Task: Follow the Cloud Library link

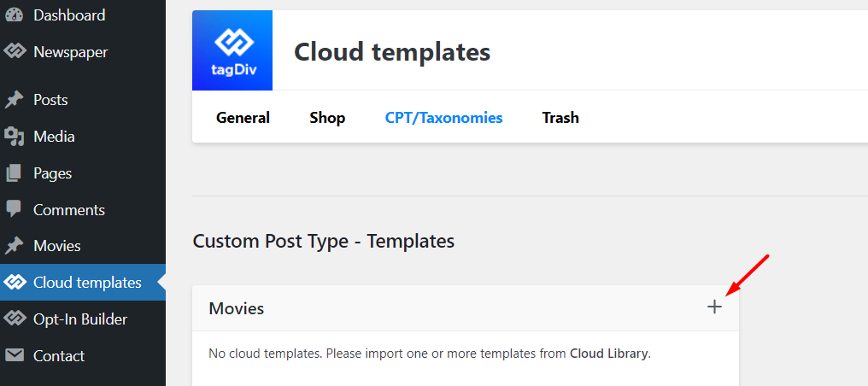Action: (609, 354)
